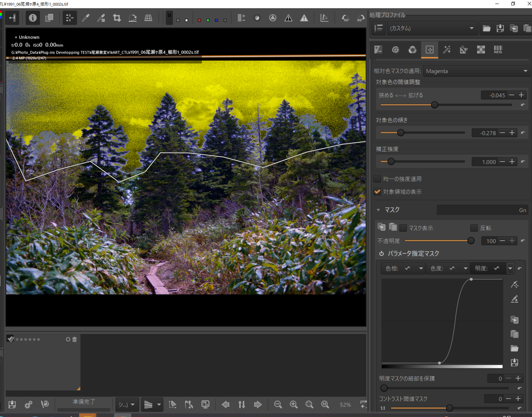Open the exposure (+/−) tools tab
The height and width of the screenshot is (417, 532).
pyautogui.click(x=378, y=50)
